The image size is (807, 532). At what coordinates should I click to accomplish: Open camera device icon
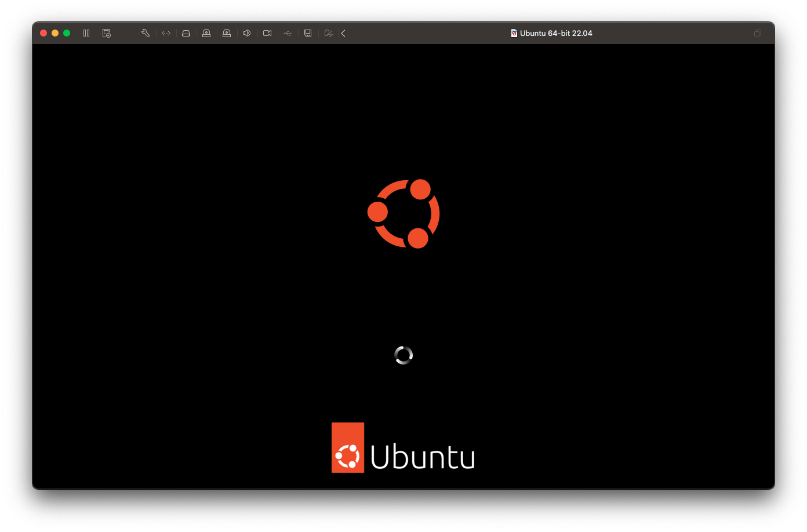pyautogui.click(x=267, y=33)
